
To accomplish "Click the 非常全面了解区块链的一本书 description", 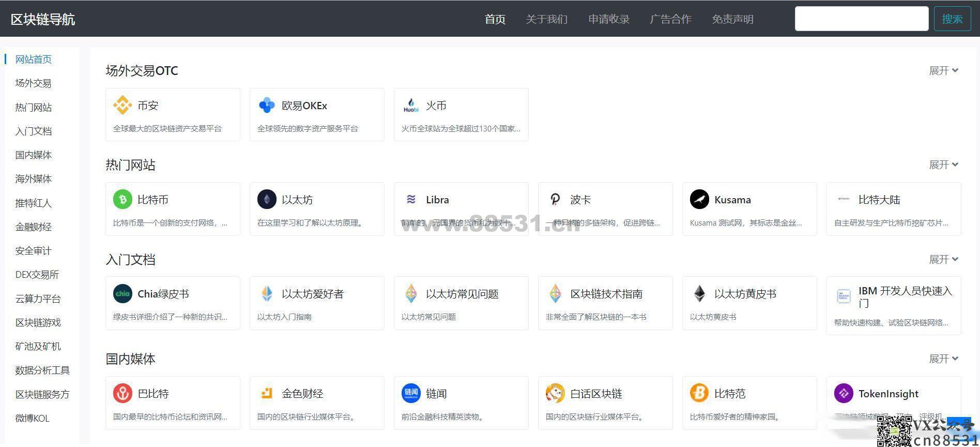I will 596,317.
